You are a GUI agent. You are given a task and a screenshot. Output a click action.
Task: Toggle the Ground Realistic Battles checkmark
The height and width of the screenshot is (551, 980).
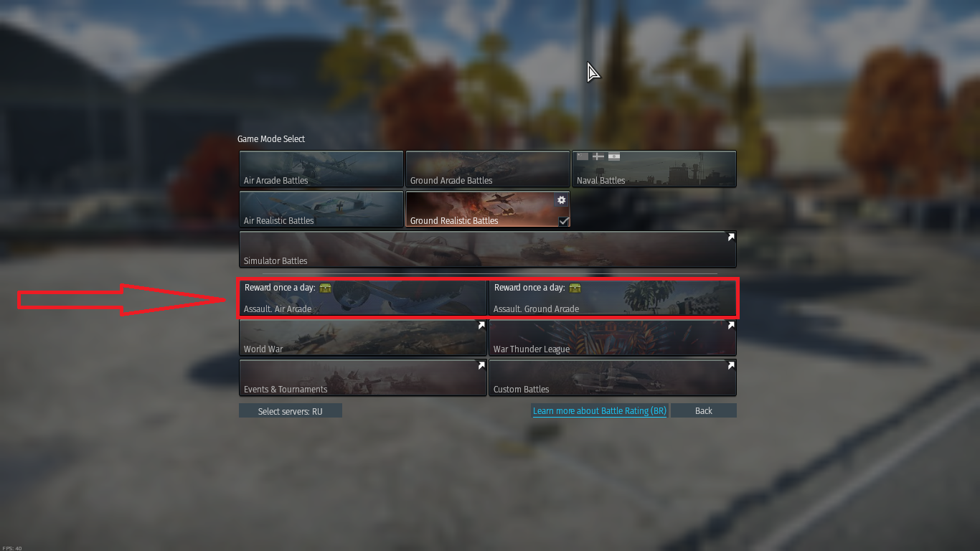563,221
